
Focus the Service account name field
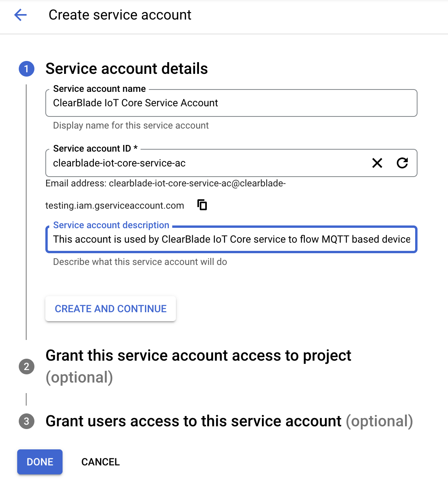click(231, 103)
